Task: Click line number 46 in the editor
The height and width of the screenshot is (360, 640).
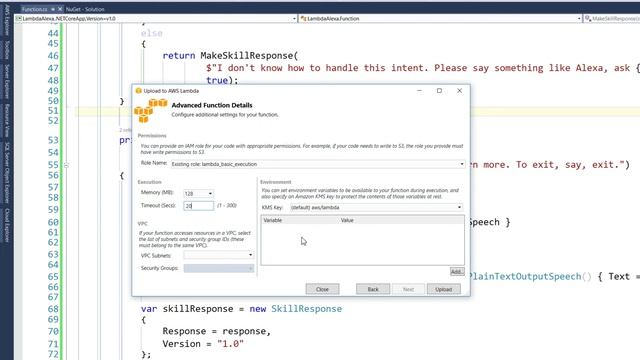Action: (53, 56)
